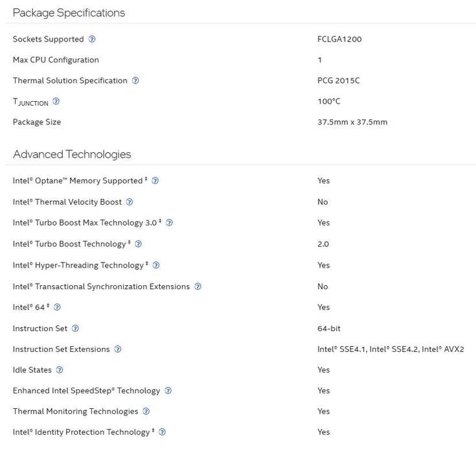Click info icon for Turbo Boost Max 3.0
476x453 pixels.
click(170, 223)
